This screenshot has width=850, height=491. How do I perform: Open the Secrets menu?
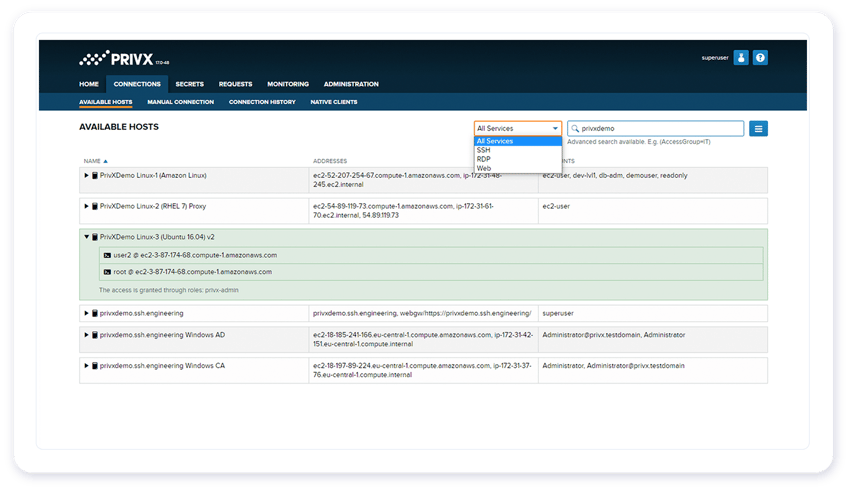189,84
